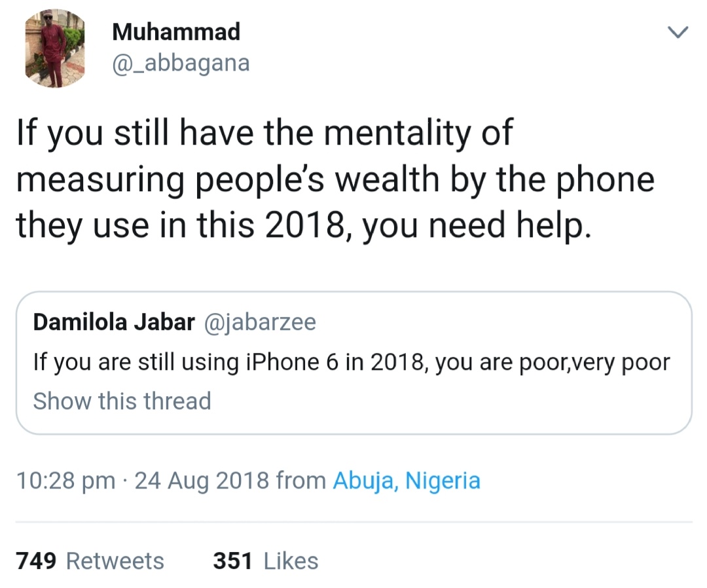Viewport: 707px width, 588px height.
Task: View the 749 count of retweets
Action: click(x=35, y=561)
